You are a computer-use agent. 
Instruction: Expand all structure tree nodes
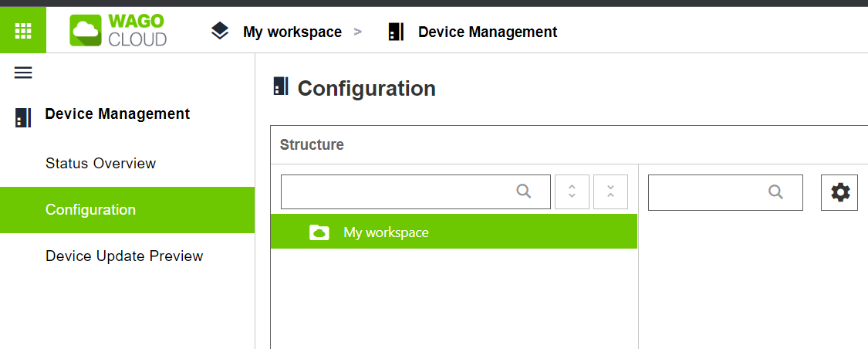click(x=572, y=191)
